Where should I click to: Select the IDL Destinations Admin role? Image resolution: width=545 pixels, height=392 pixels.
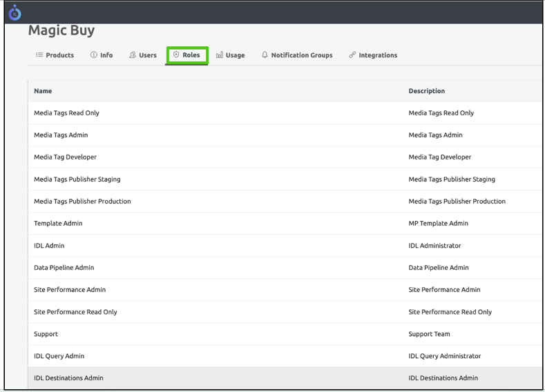68,378
